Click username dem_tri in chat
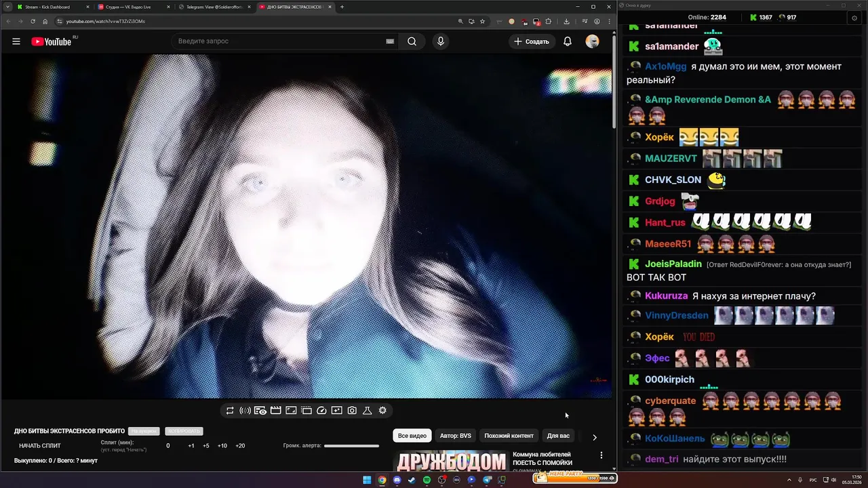This screenshot has width=868, height=488. pyautogui.click(x=662, y=460)
